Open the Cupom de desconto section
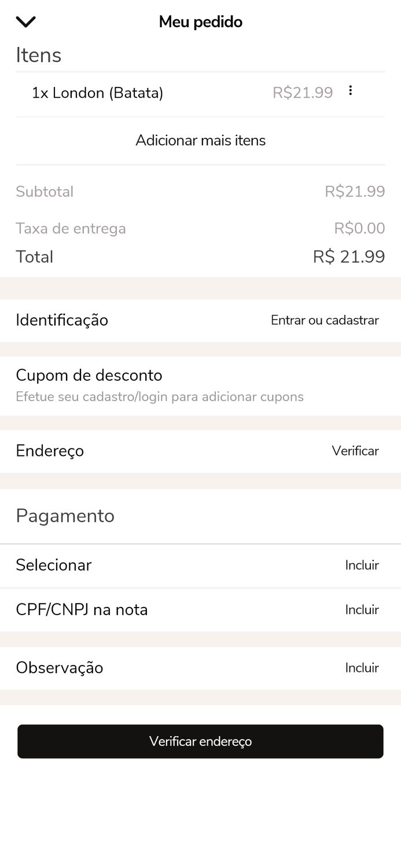This screenshot has height=868, width=401. [89, 376]
